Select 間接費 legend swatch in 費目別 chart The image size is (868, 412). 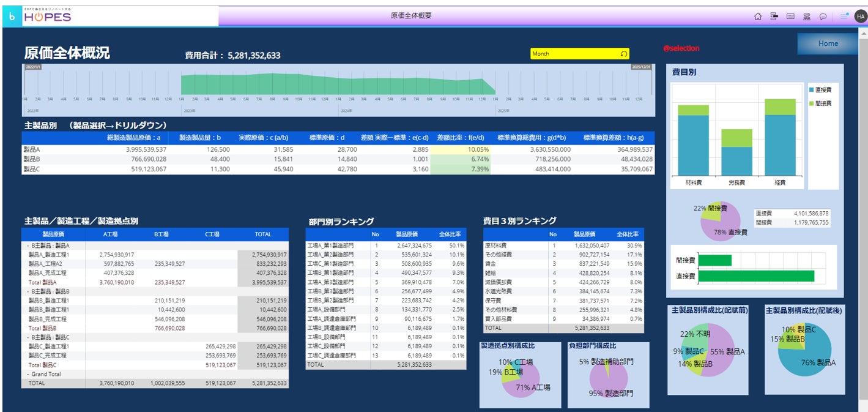tap(812, 103)
